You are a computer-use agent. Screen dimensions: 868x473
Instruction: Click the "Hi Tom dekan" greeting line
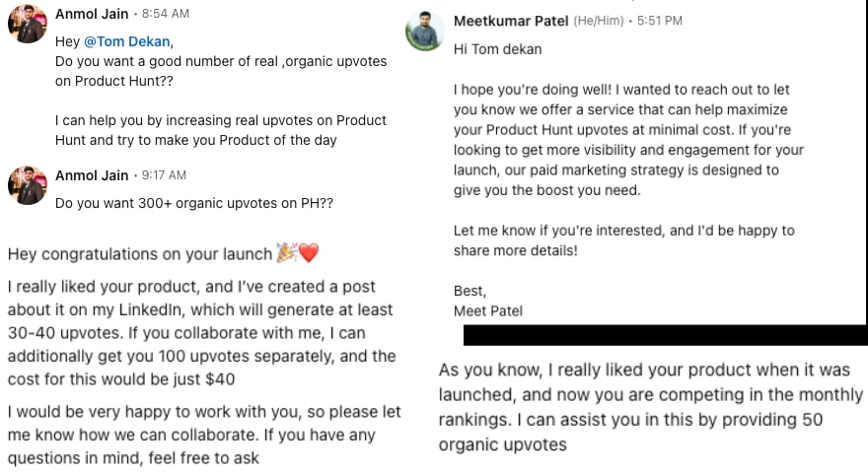497,49
